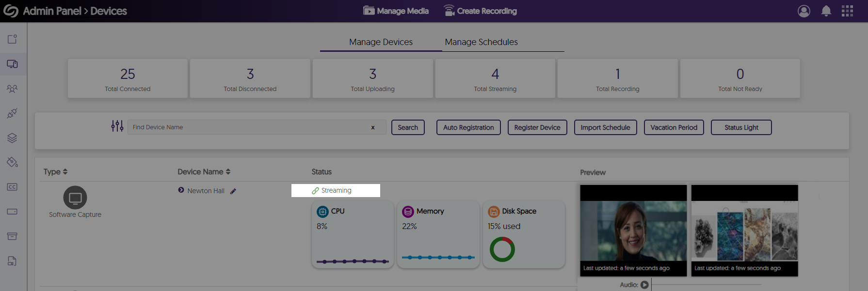Clear the device search with x
The image size is (868, 291).
click(x=373, y=127)
